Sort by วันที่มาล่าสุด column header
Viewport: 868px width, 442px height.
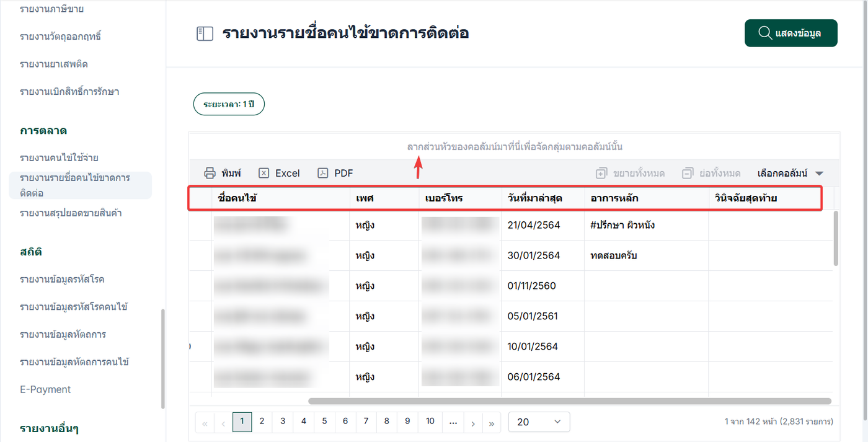coord(542,198)
